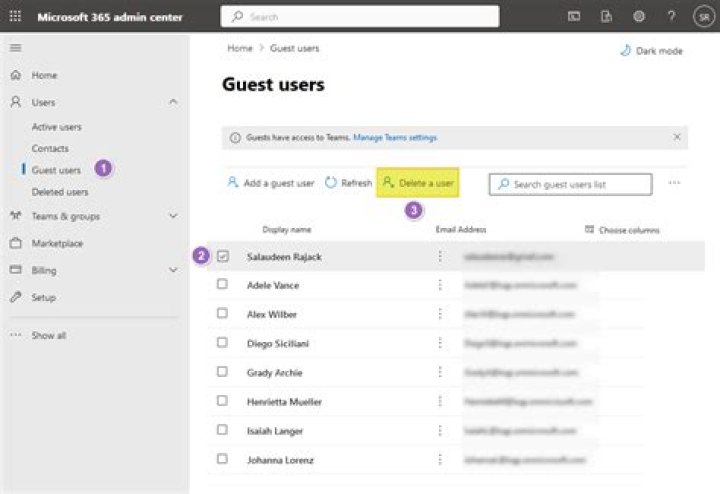The height and width of the screenshot is (494, 720).
Task: Open Cloud Shell icon in header
Action: [x=574, y=17]
